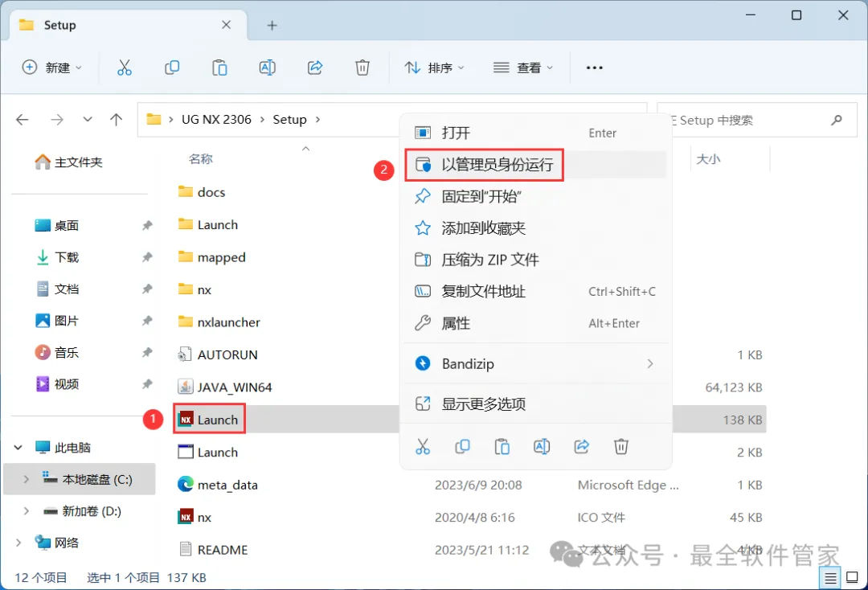Click chevron after Setup in address bar
The image size is (868, 590).
[317, 120]
